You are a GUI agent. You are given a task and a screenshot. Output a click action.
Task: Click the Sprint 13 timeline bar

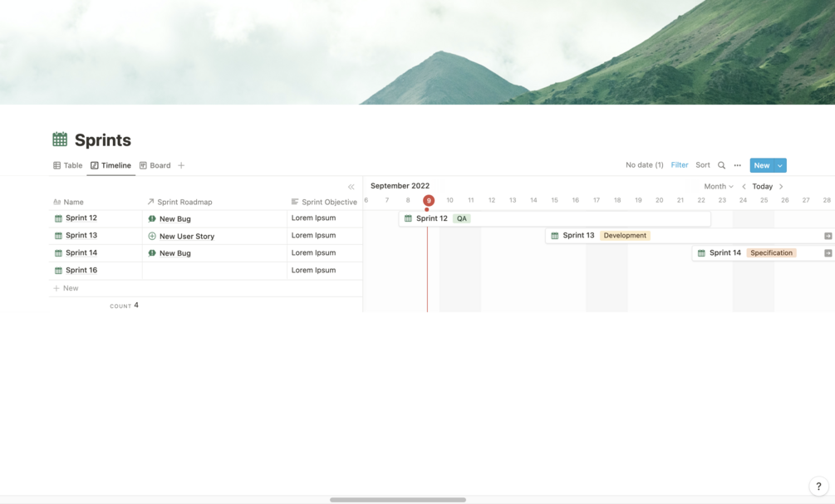point(690,235)
